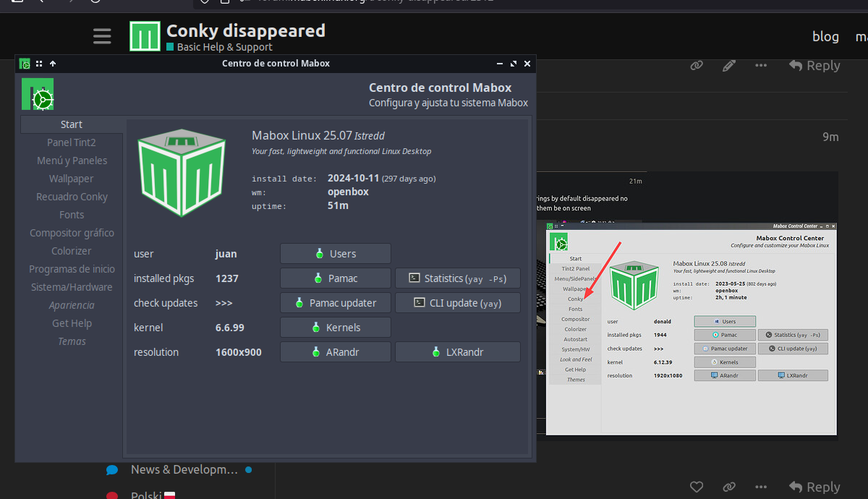Open the Temas sidebar entry
This screenshot has height=499, width=868.
coord(72,341)
